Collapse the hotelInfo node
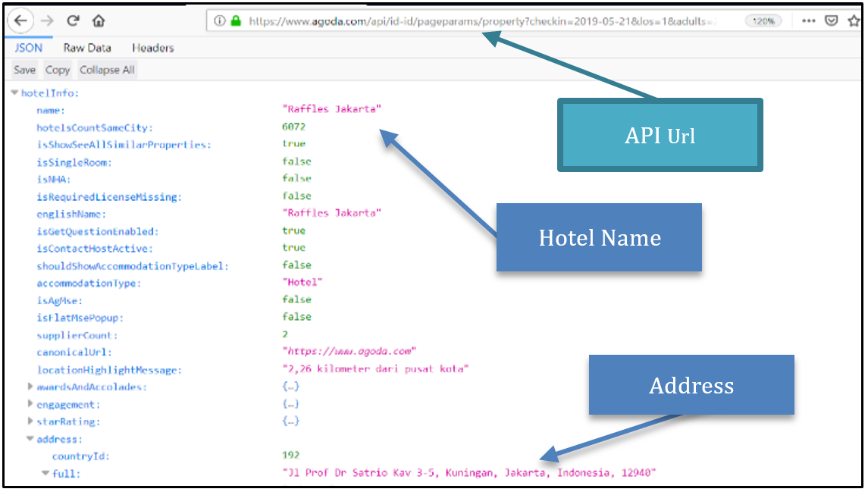The width and height of the screenshot is (868, 492). pyautogui.click(x=14, y=93)
